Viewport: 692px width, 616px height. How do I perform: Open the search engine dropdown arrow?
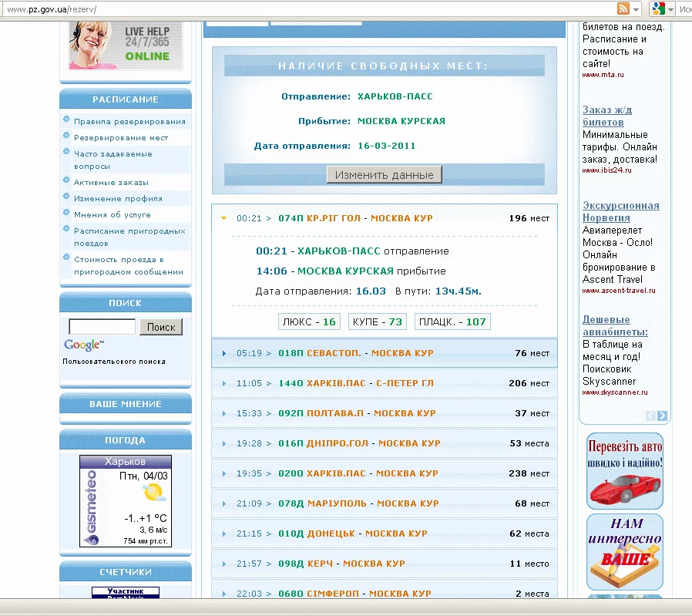pos(671,9)
